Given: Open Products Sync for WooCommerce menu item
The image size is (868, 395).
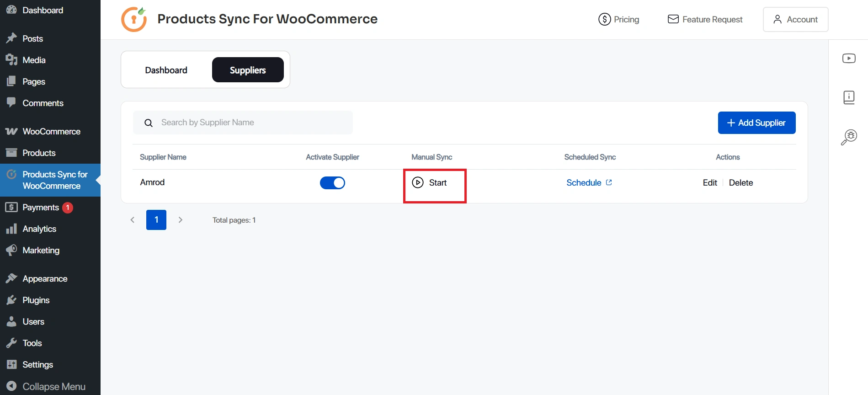Looking at the screenshot, I should tap(50, 180).
